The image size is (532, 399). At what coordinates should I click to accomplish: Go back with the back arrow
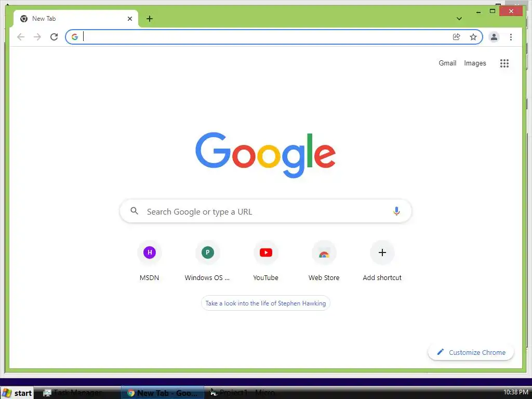coord(21,37)
